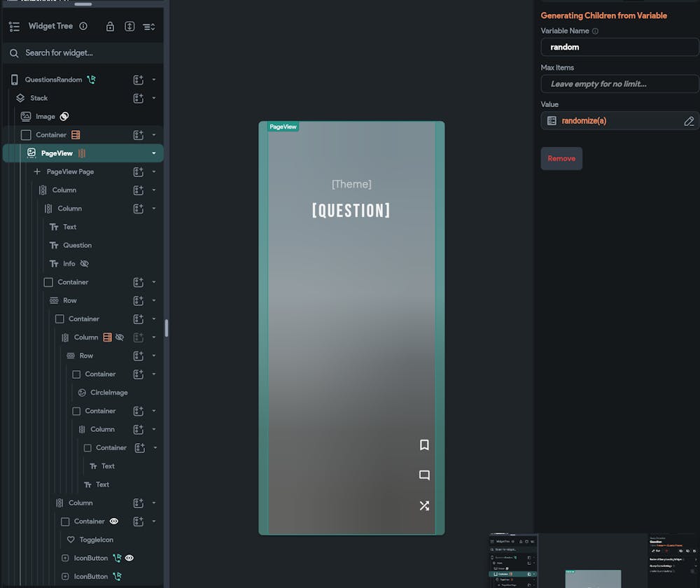Click the Max Items input field
This screenshot has width=700, height=588.
click(619, 84)
